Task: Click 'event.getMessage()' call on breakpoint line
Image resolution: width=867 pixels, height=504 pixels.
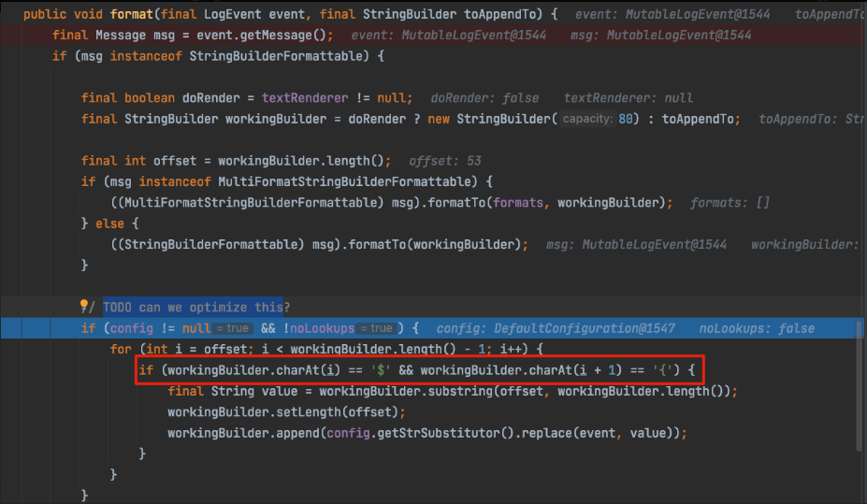Action: click(262, 36)
